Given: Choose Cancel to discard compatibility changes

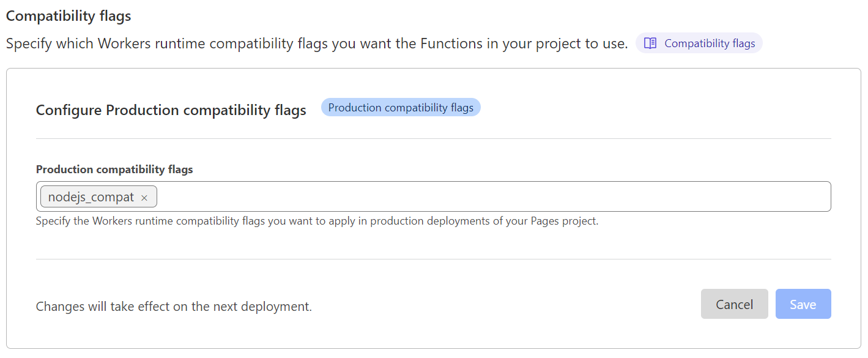Looking at the screenshot, I should tap(734, 304).
